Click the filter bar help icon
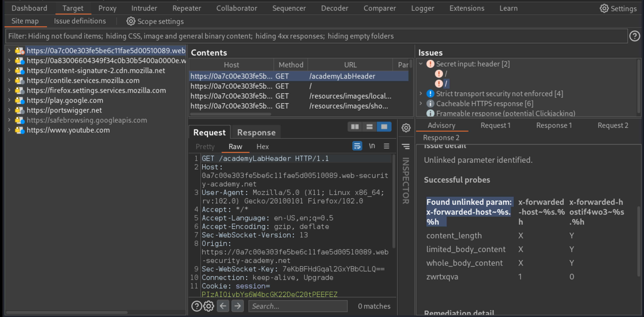 (x=634, y=36)
